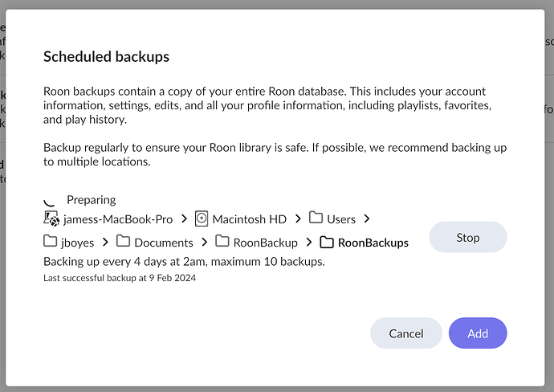554x392 pixels.
Task: Click the 'Backup regularly to ensure' paragraph
Action: pyautogui.click(x=275, y=154)
